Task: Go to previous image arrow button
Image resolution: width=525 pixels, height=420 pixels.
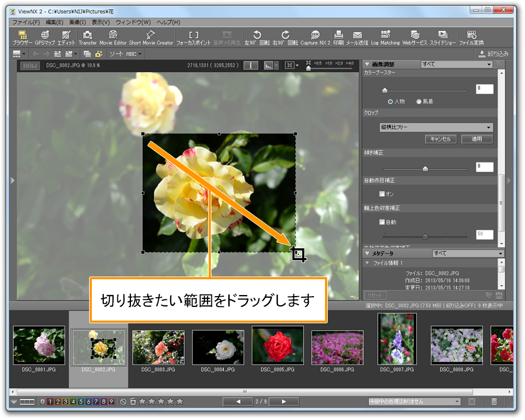Action: [x=237, y=402]
